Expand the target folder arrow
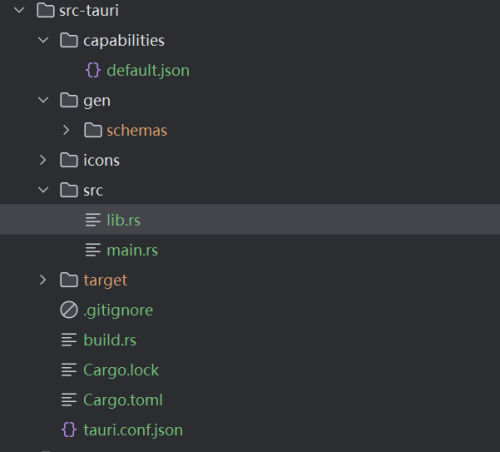 (43, 280)
